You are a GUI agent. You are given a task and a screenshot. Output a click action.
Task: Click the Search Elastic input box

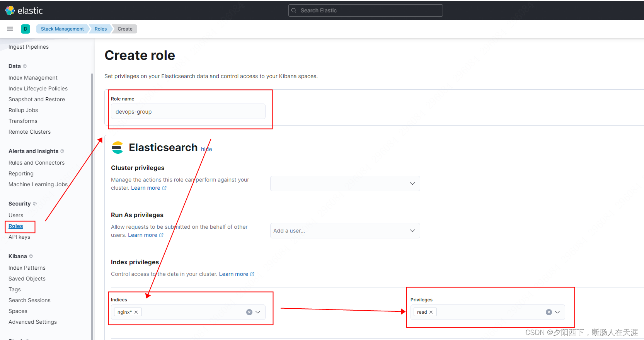pyautogui.click(x=366, y=10)
